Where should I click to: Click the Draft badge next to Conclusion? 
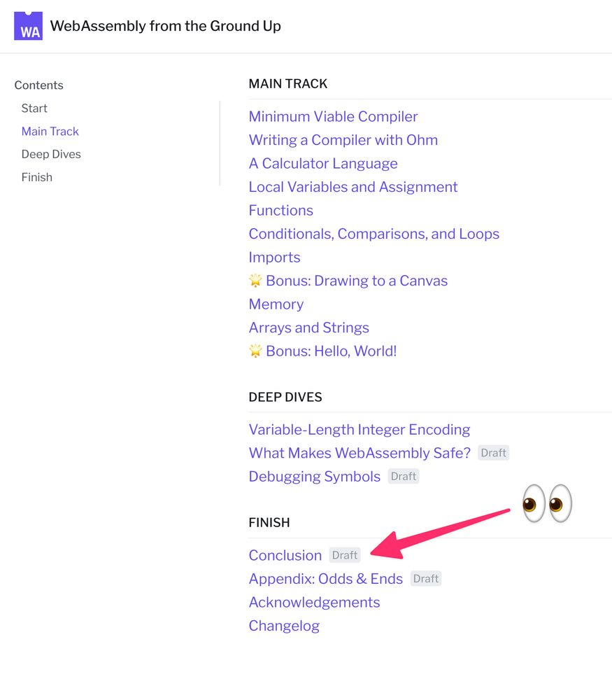coord(345,554)
